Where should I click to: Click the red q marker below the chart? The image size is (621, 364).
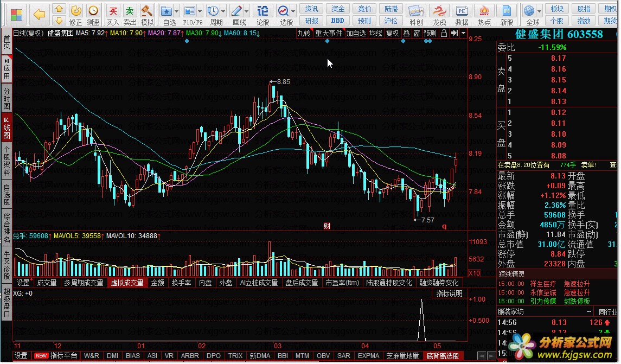pyautogui.click(x=444, y=226)
